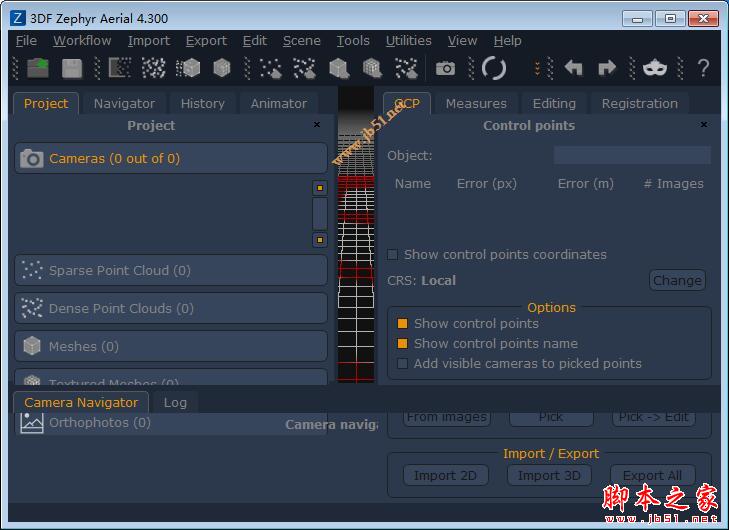Enable Add visible cameras to picked points

pyautogui.click(x=403, y=363)
